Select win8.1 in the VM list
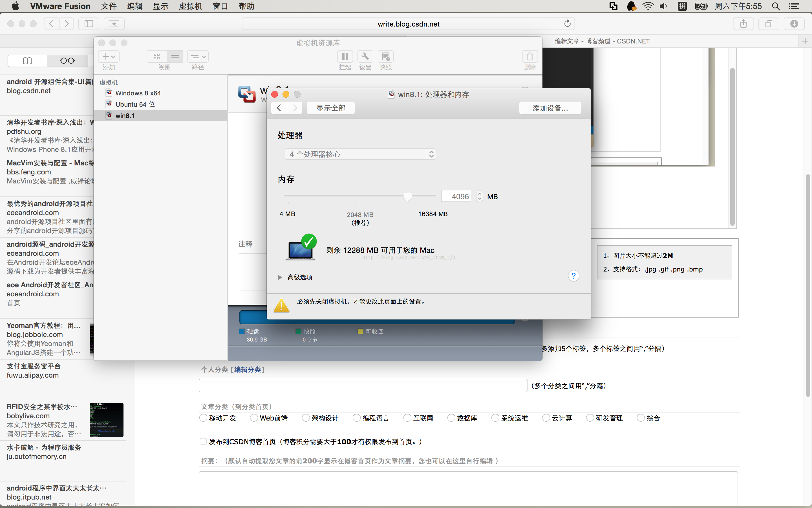Screen dimensions: 812x508 [160, 116]
